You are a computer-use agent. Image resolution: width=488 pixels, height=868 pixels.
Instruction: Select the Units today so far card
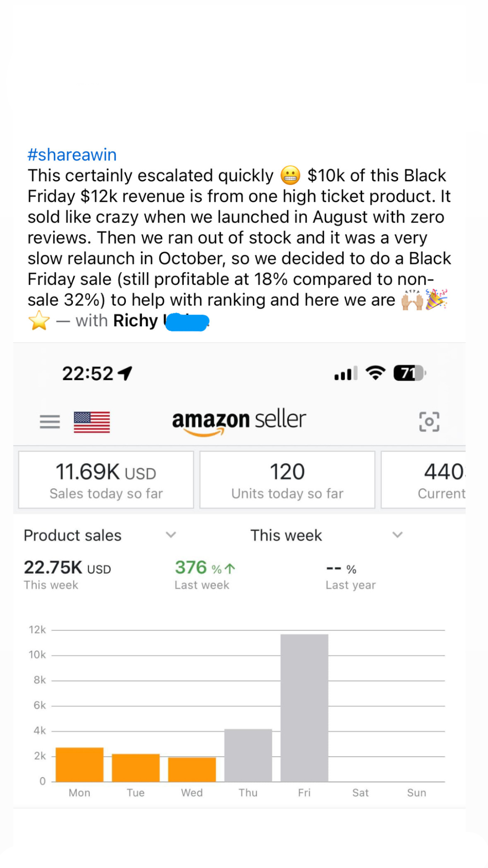287,480
